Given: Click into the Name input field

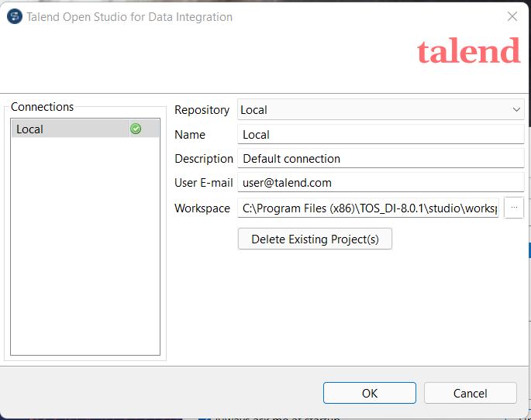Looking at the screenshot, I should coord(381,134).
